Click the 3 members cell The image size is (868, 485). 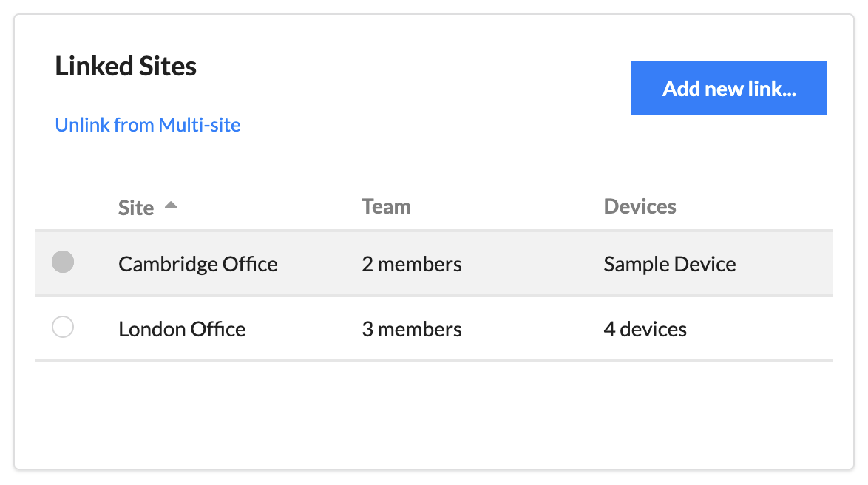tap(412, 330)
